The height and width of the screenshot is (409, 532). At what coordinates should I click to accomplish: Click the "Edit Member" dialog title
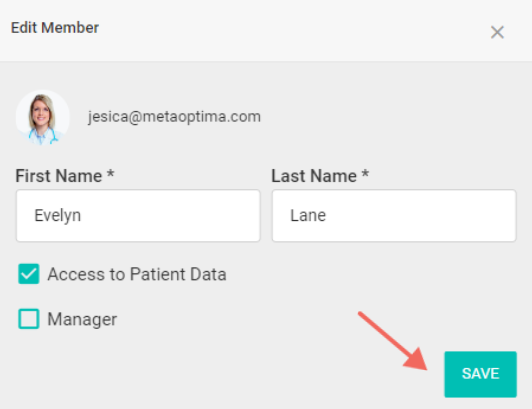click(x=55, y=28)
